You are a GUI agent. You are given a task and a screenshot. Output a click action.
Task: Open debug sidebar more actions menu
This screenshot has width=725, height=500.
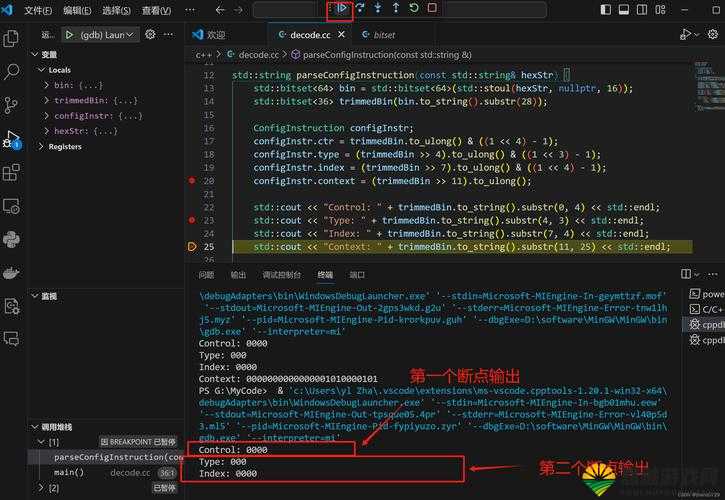[x=168, y=34]
